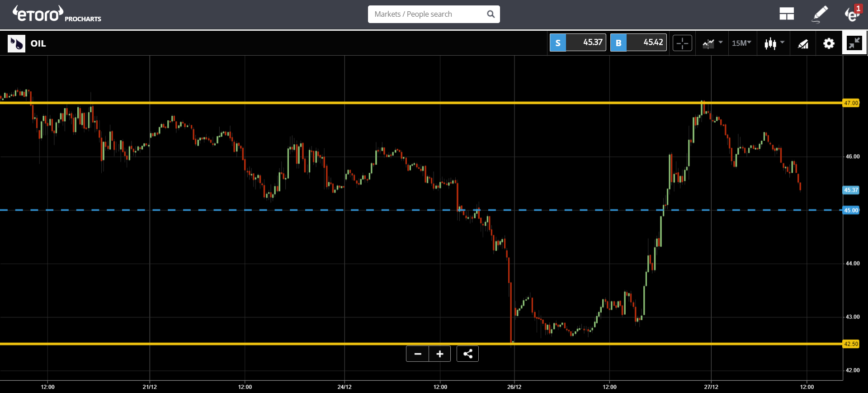Open the drawing tools chart-pencil icon
The image size is (868, 393).
click(x=803, y=43)
